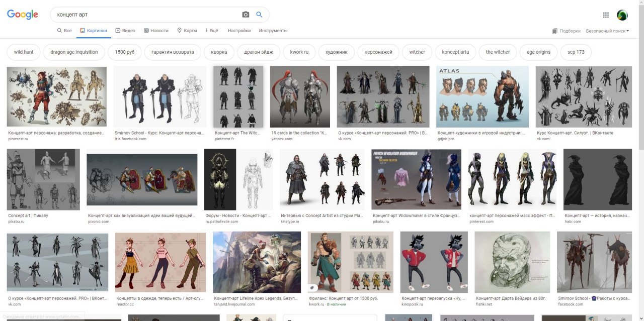
Task: Open the yandex.com red-haired knight thumbnail
Action: click(300, 97)
